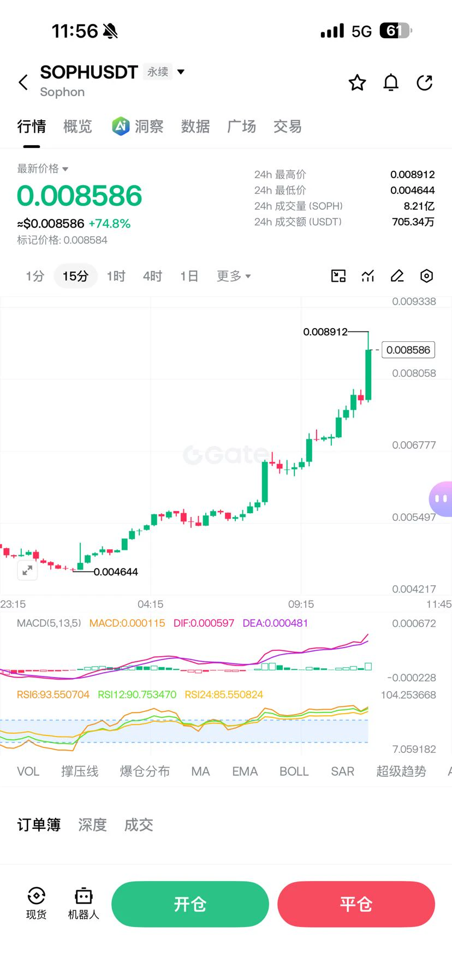Open the 成交 trades tab

coord(139,824)
